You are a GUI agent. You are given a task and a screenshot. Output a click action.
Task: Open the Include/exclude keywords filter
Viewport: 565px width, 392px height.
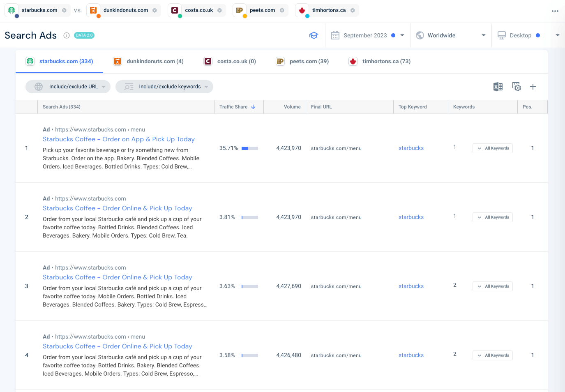tap(164, 87)
